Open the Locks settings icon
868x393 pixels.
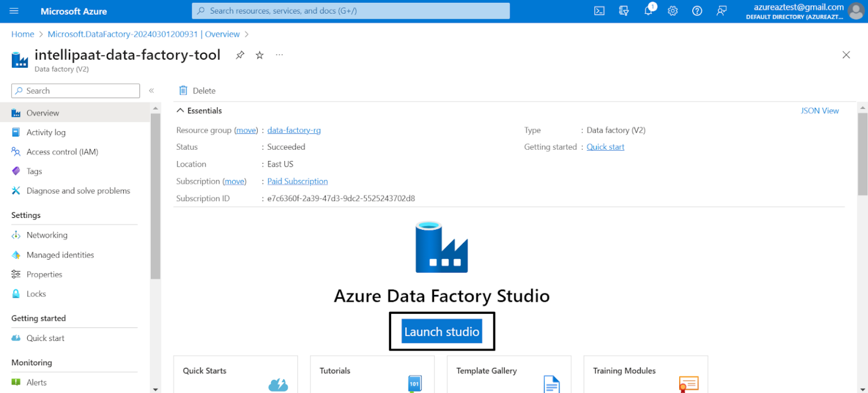pos(17,294)
